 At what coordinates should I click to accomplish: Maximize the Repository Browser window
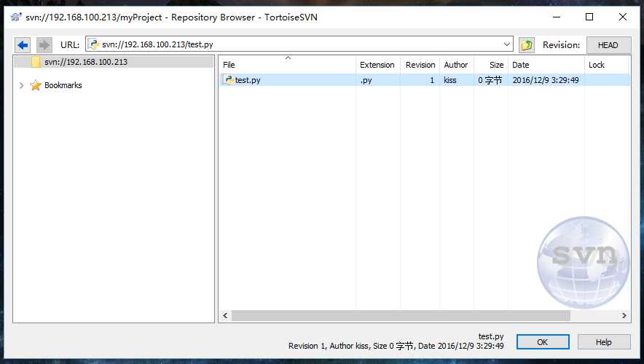(589, 17)
